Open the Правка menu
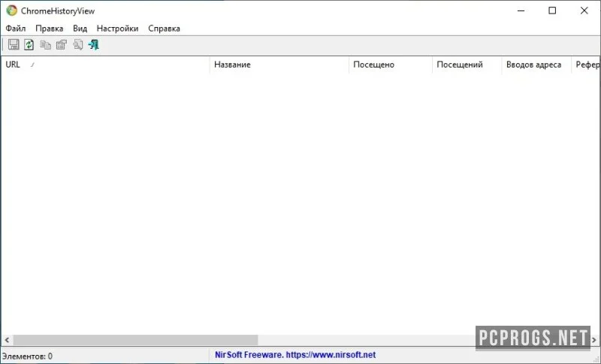The height and width of the screenshot is (364, 601). pos(49,29)
